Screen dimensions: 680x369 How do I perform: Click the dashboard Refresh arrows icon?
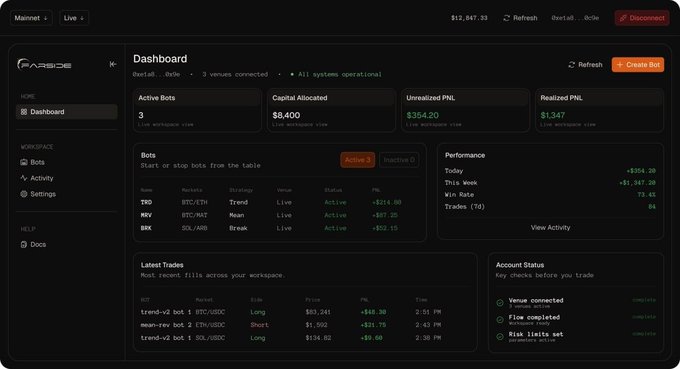(x=572, y=65)
